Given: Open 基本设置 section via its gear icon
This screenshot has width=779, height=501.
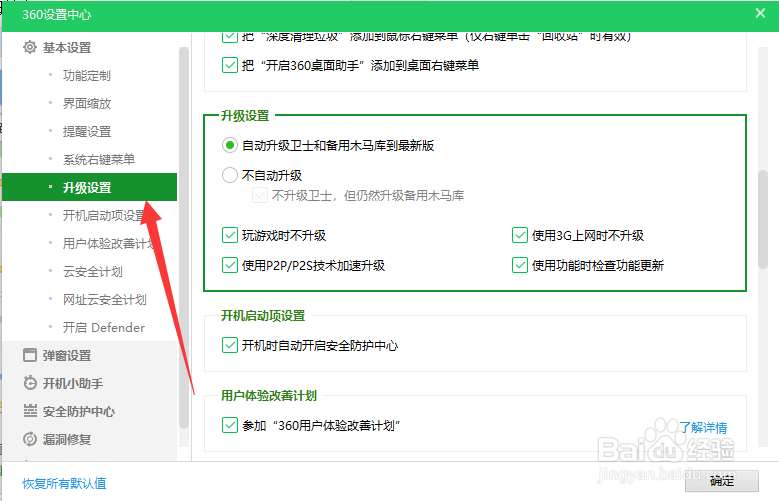Looking at the screenshot, I should (30, 47).
